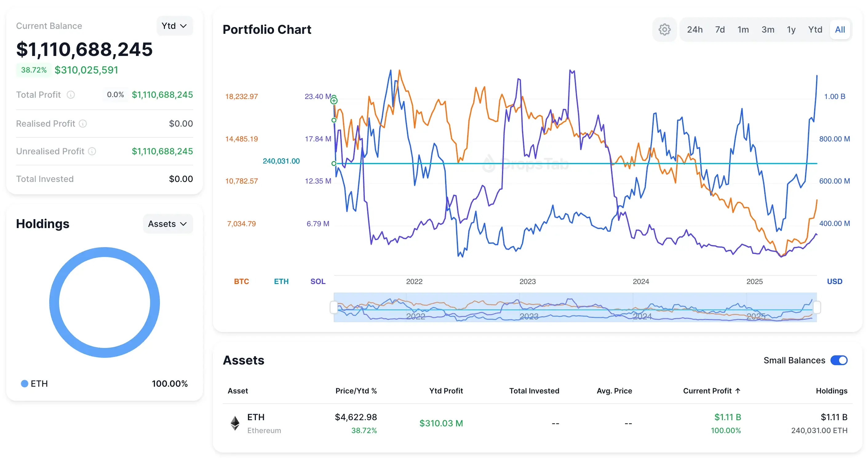Click the blue ETH donut chart ring
Image resolution: width=868 pixels, height=458 pixels.
point(54,302)
